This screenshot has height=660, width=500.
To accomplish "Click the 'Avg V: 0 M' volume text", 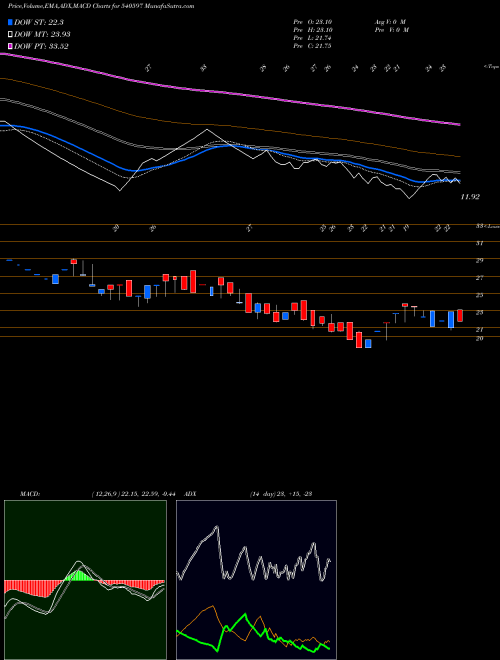I will [390, 22].
